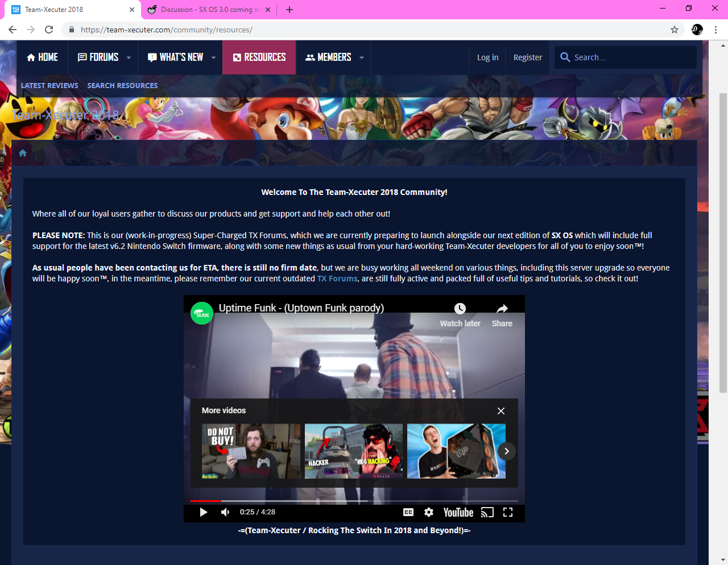Click the Register link
The height and width of the screenshot is (565, 728).
[528, 57]
